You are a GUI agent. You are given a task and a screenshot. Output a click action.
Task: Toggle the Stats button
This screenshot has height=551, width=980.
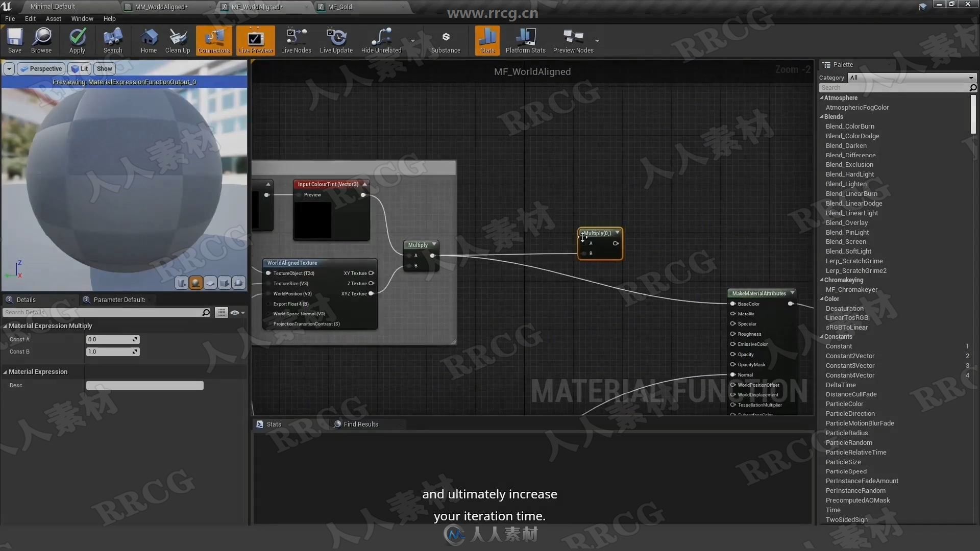(x=487, y=40)
